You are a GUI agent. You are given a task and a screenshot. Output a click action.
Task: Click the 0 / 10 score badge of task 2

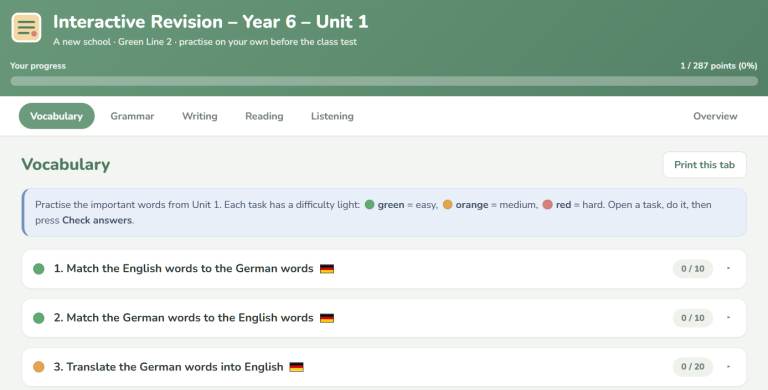point(693,318)
